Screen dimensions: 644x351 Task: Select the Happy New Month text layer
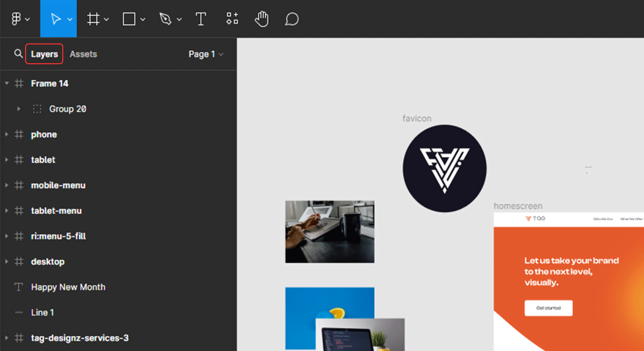(x=118, y=287)
